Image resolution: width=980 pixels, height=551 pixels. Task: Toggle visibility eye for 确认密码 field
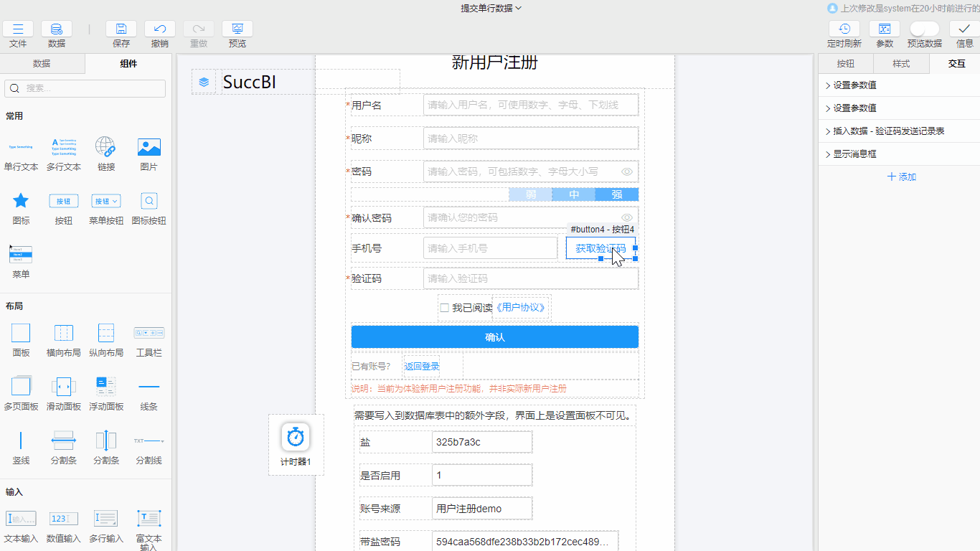click(627, 217)
